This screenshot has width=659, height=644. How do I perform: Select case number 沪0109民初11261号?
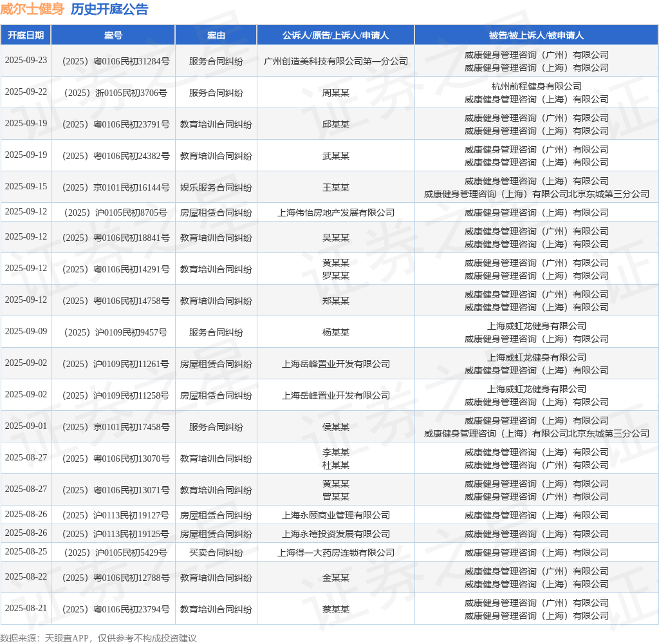tap(116, 365)
